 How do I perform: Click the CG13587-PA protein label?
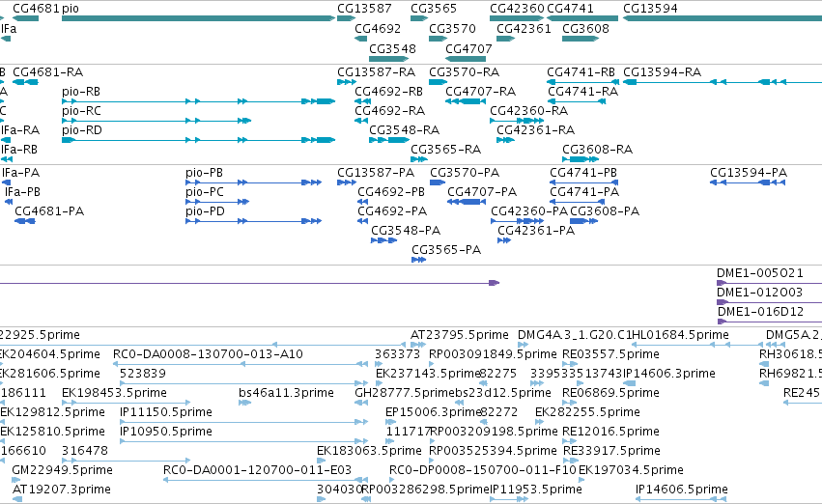click(x=376, y=173)
